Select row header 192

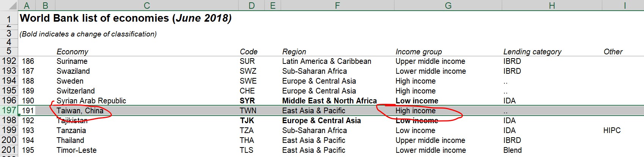tap(9, 61)
